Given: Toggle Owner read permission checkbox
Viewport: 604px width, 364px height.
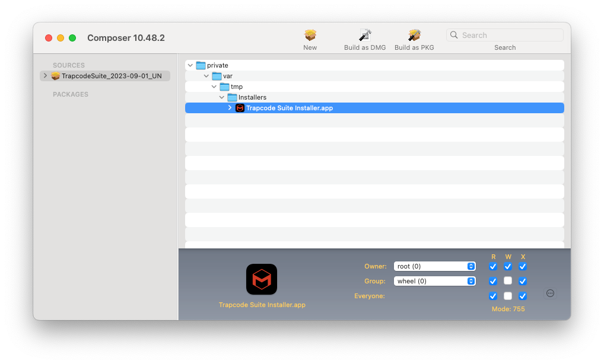Looking at the screenshot, I should coord(493,266).
